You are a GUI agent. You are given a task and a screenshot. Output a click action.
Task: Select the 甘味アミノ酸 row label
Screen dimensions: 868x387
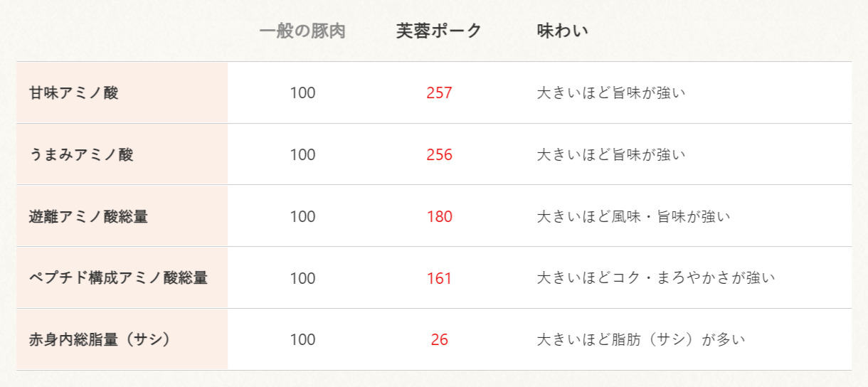[74, 92]
